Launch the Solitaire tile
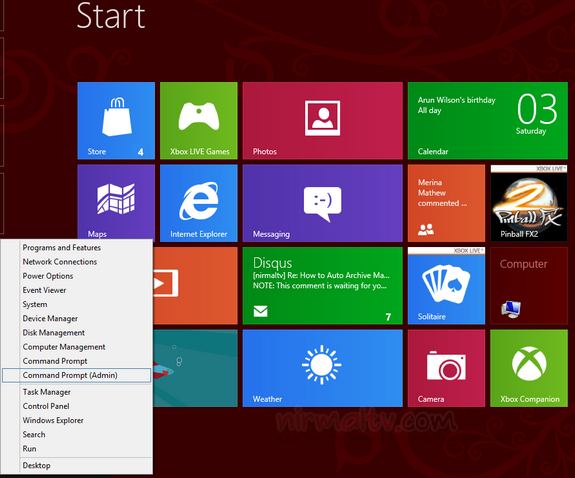Image resolution: width=575 pixels, height=478 pixels. [446, 286]
